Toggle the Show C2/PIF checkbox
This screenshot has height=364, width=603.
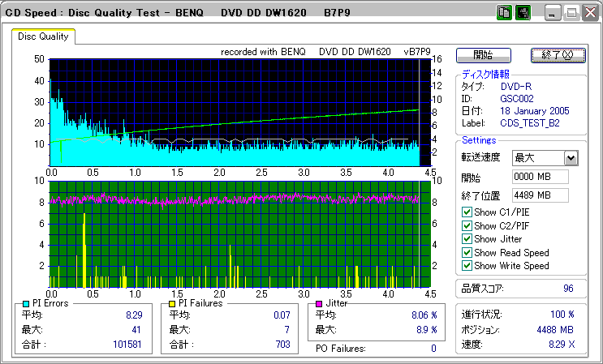coord(467,225)
